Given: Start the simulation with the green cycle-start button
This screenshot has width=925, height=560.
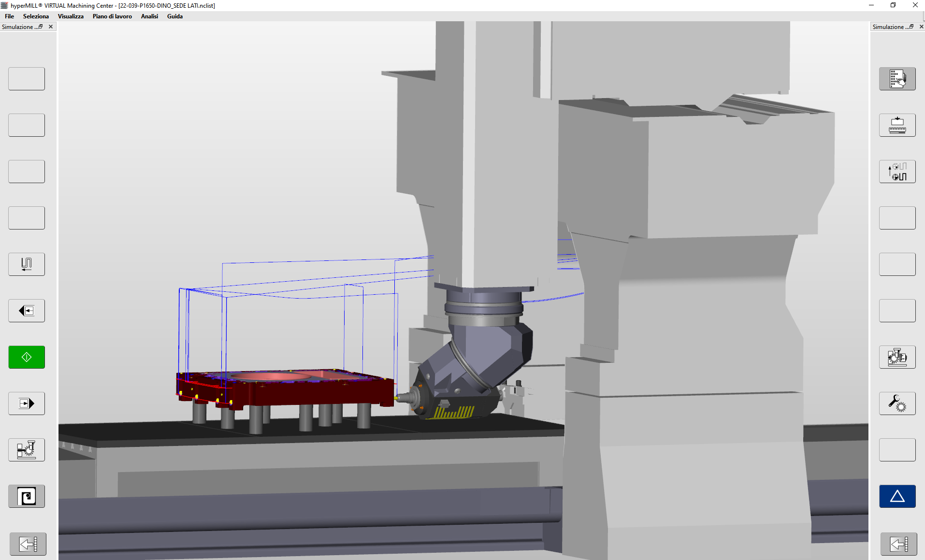Looking at the screenshot, I should click(x=27, y=357).
